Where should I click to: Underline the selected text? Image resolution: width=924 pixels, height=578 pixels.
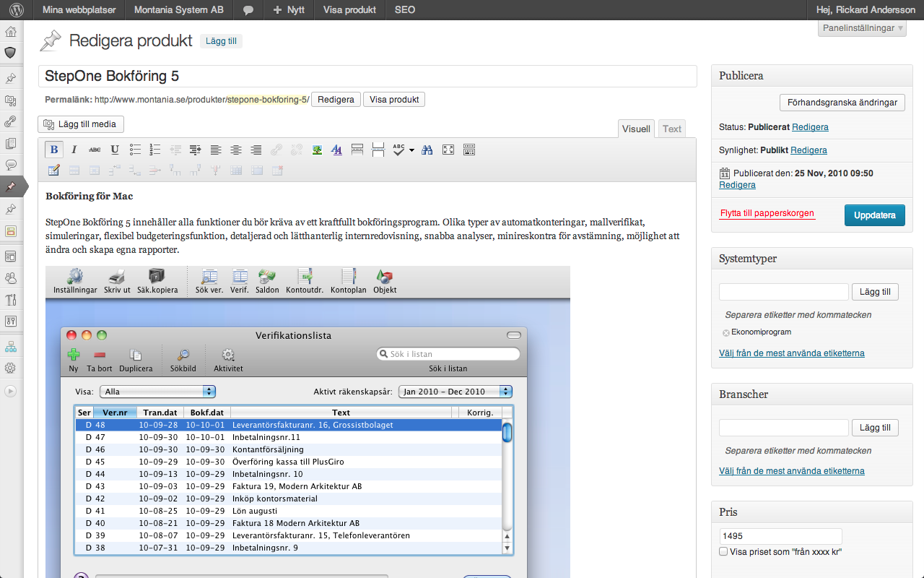pyautogui.click(x=115, y=150)
